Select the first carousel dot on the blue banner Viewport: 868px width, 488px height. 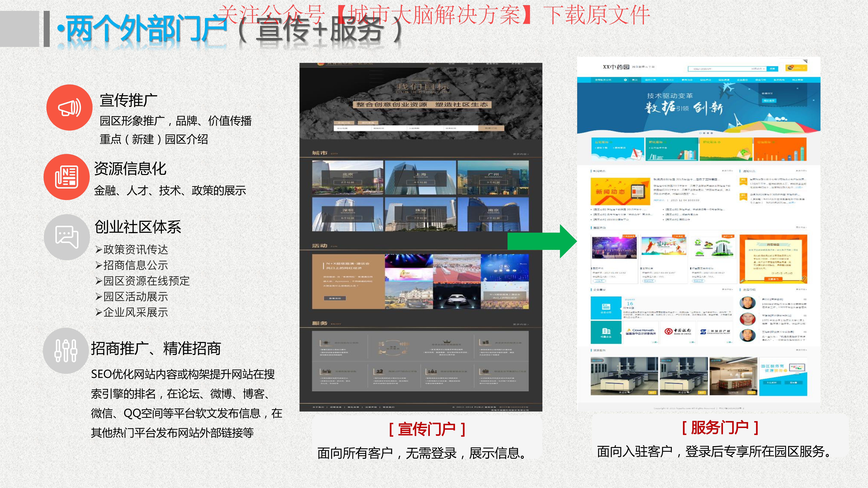coord(700,133)
